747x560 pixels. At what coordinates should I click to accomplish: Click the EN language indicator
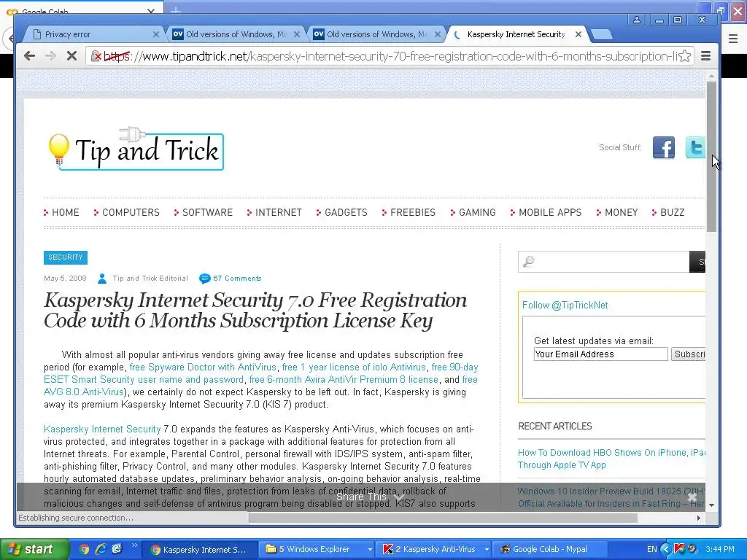point(651,550)
